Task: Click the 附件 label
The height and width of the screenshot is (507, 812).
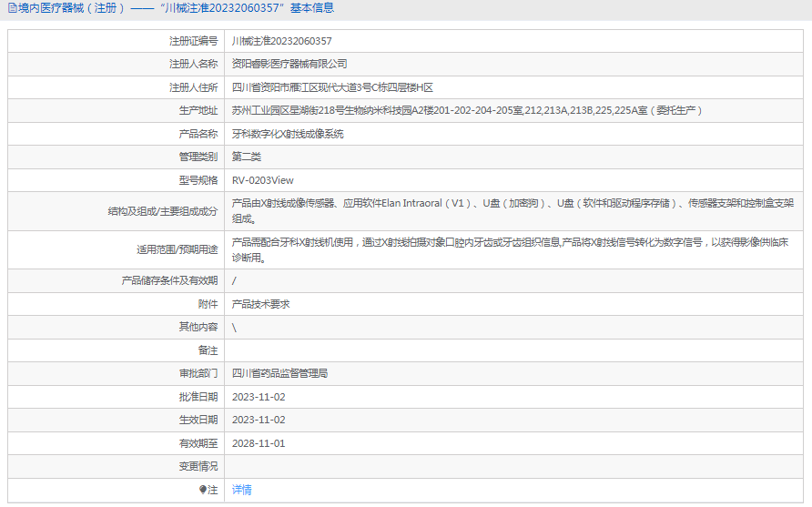Action: coord(208,304)
